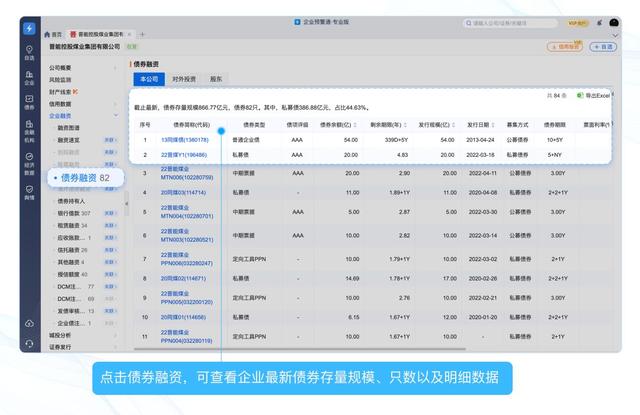Open 融资图谱 submenu item
Image resolution: width=640 pixels, height=415 pixels.
pyautogui.click(x=69, y=128)
